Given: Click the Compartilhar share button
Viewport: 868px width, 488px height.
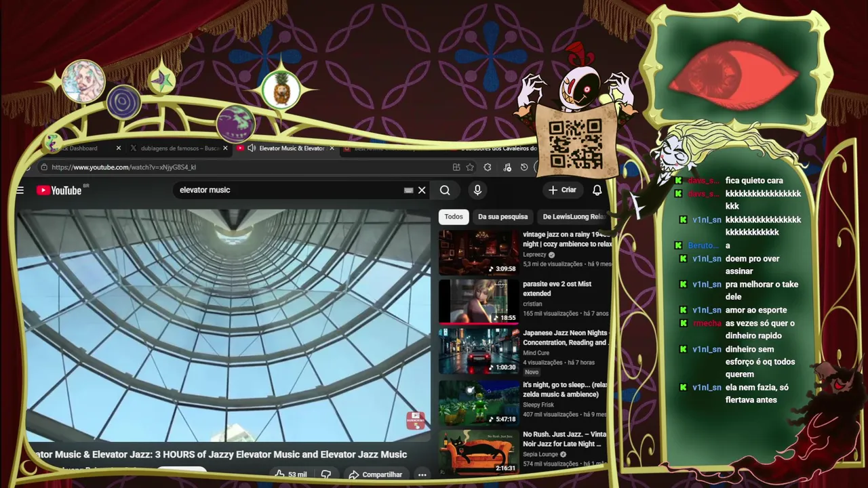Looking at the screenshot, I should (375, 474).
